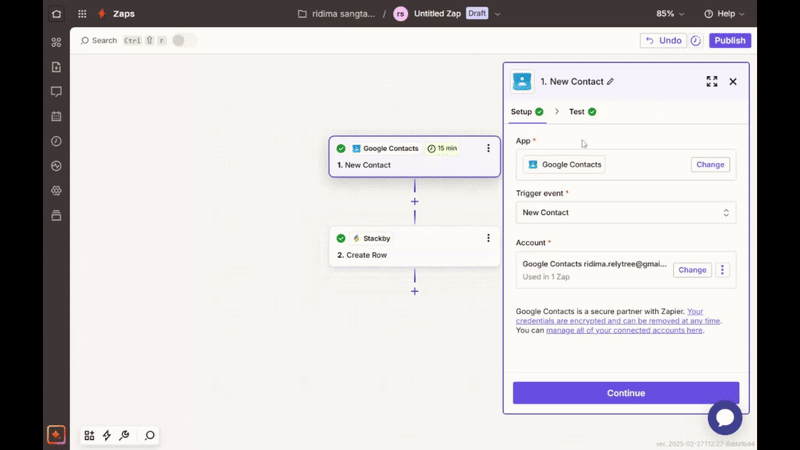Open the apps grid menu

coord(82,14)
